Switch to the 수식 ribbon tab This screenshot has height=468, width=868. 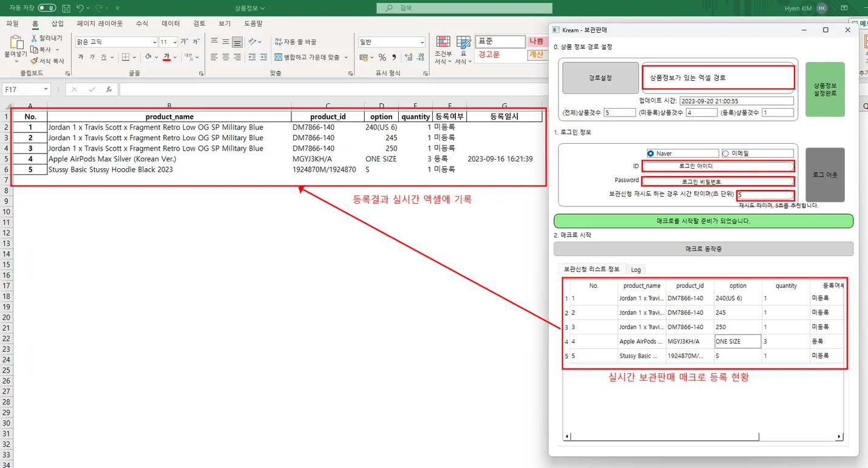[142, 23]
